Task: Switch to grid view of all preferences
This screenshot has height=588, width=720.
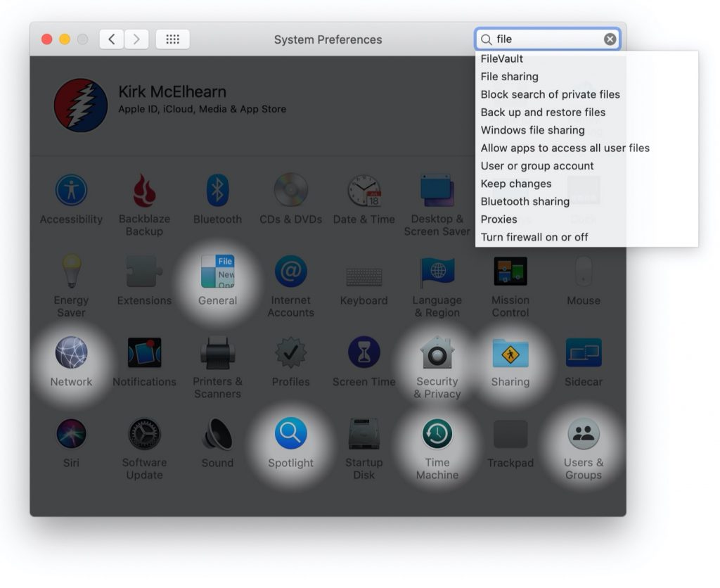Action: pyautogui.click(x=173, y=39)
